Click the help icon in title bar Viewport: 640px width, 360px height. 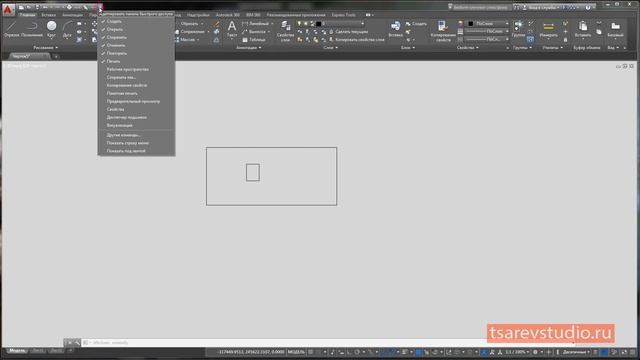click(x=588, y=7)
